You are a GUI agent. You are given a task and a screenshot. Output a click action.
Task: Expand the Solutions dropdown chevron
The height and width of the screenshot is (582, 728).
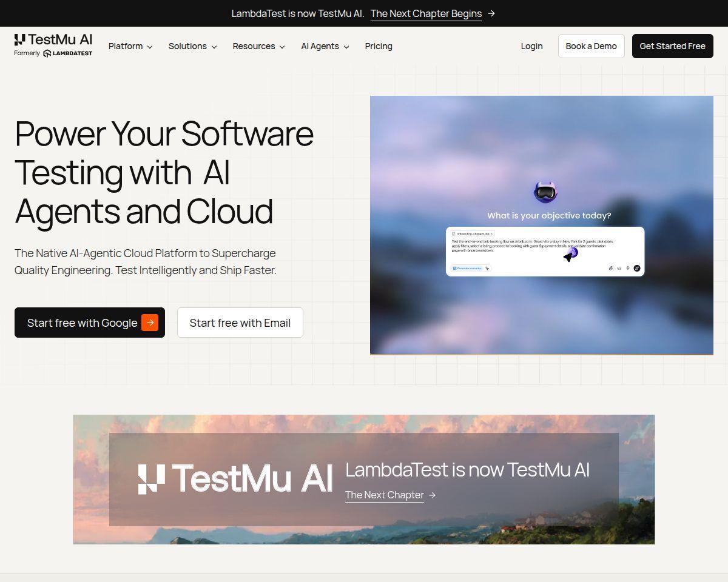[214, 47]
